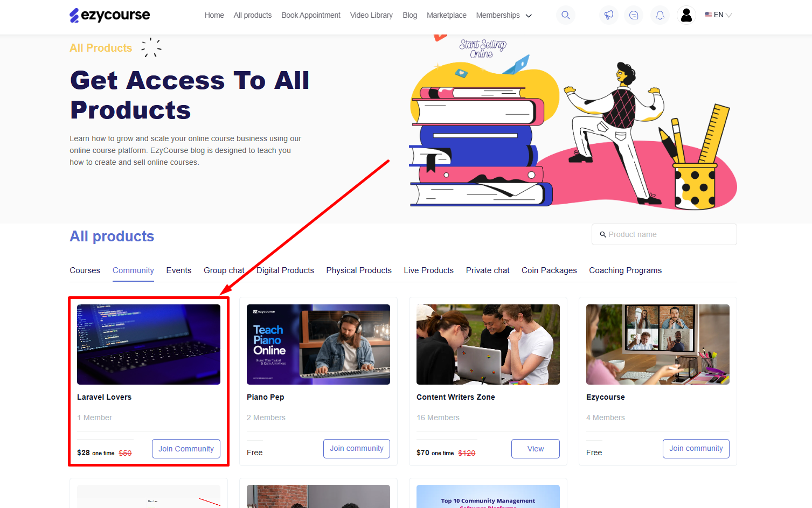Expand the EN language selector
Screen dimensions: 812x508
[x=718, y=15]
